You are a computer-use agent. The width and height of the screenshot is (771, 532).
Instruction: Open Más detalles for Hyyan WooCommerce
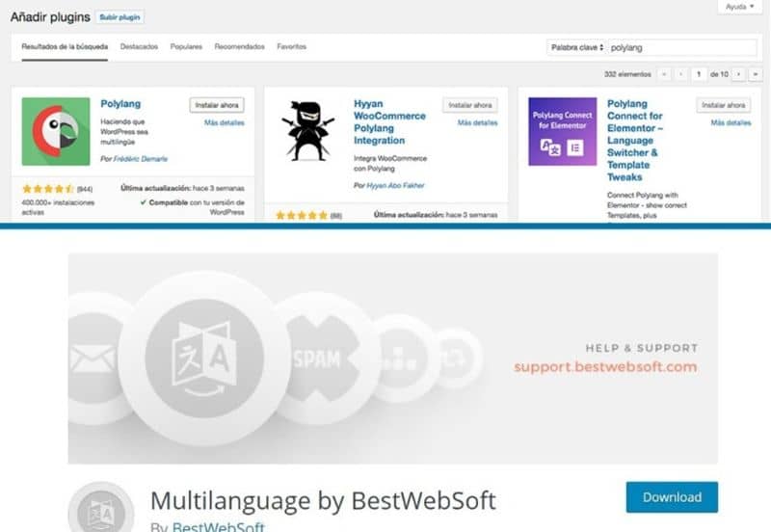coord(477,123)
